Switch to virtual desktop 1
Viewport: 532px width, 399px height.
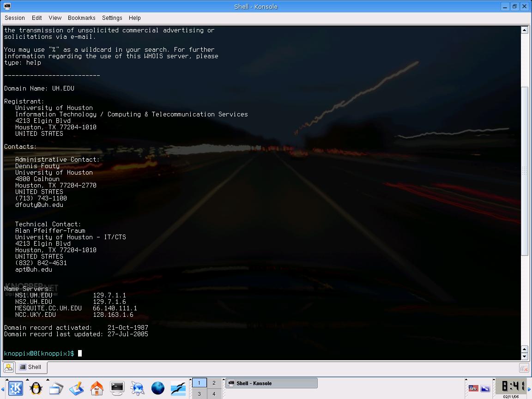(x=199, y=383)
